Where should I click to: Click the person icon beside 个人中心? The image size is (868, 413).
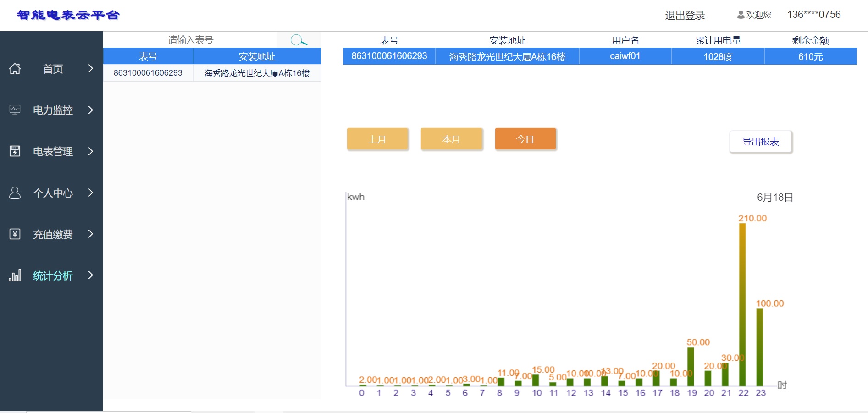pos(15,193)
